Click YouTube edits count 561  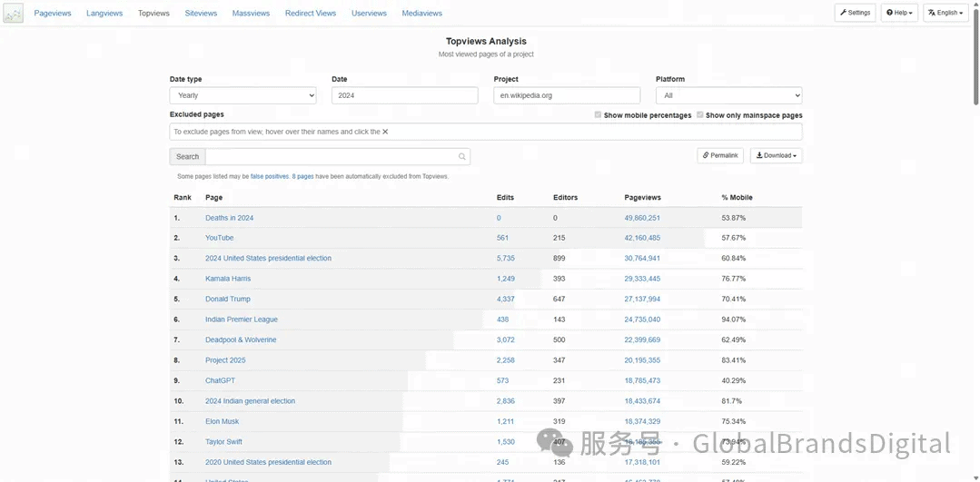pos(502,238)
